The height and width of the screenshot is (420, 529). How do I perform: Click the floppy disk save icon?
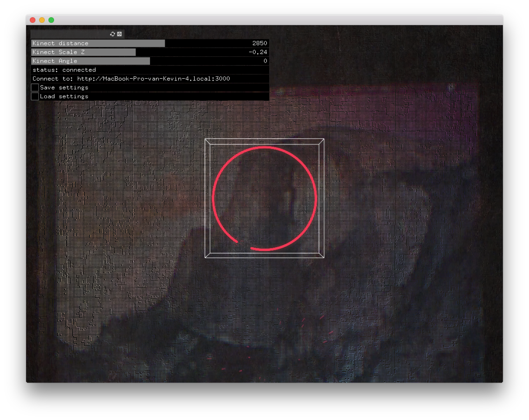[x=119, y=34]
